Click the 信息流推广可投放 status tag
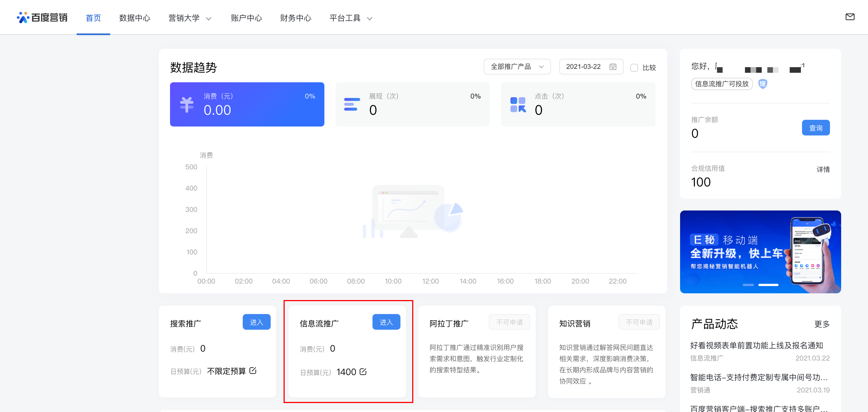The height and width of the screenshot is (412, 868). pyautogui.click(x=722, y=84)
